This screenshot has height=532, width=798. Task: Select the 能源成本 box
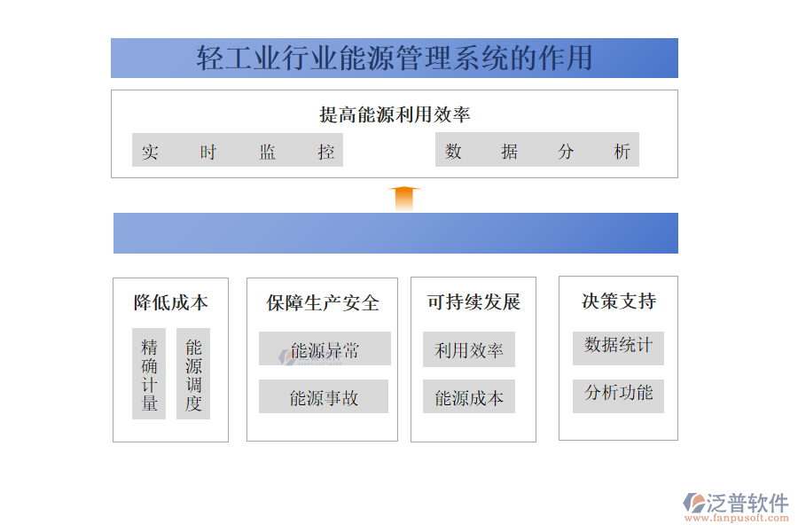pos(469,397)
